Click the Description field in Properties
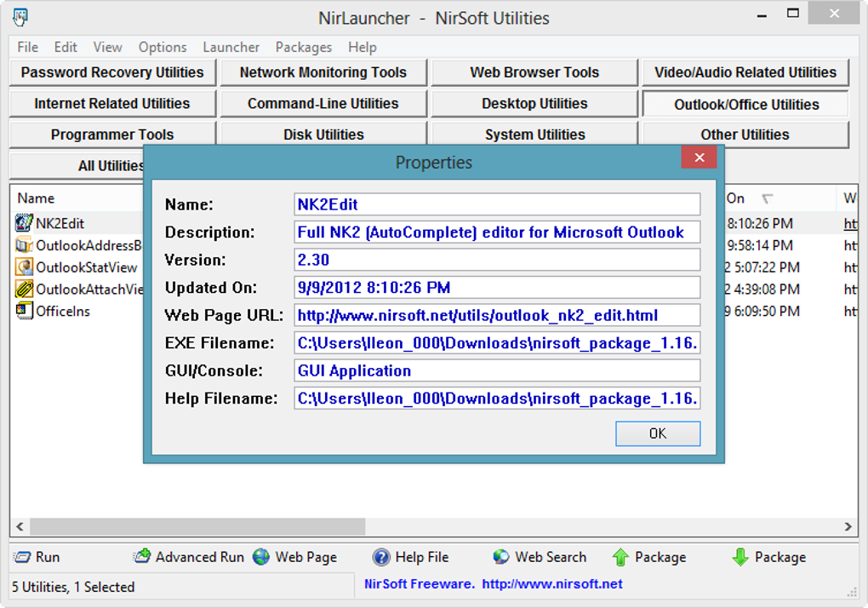 coord(497,232)
